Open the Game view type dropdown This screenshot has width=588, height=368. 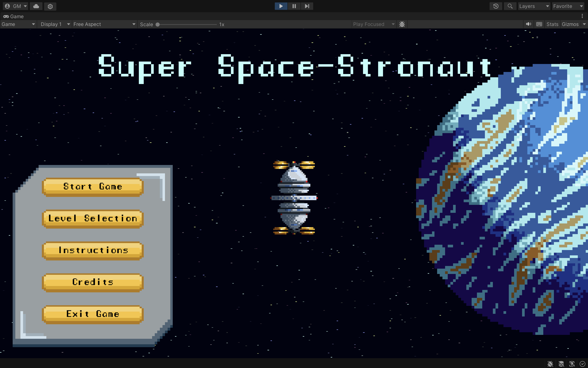click(x=18, y=24)
